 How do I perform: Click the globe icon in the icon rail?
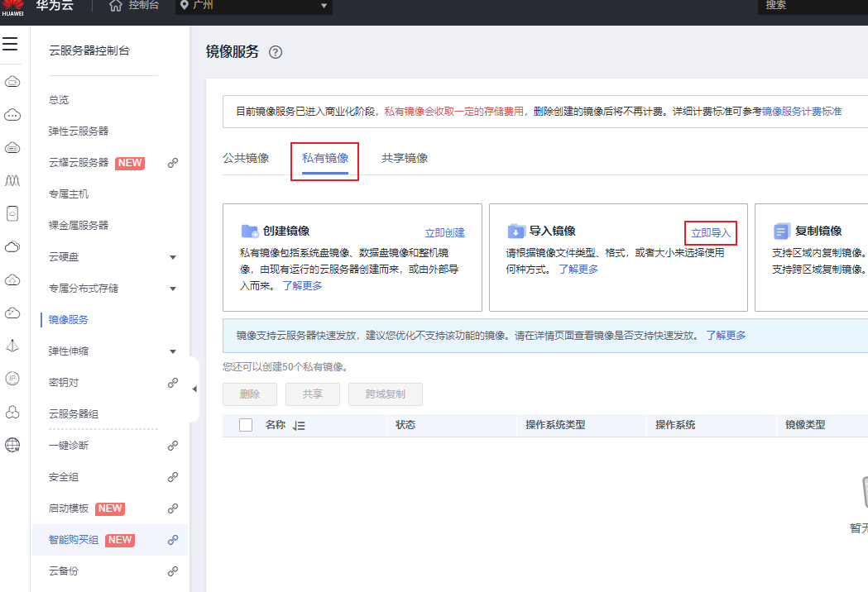(x=12, y=445)
